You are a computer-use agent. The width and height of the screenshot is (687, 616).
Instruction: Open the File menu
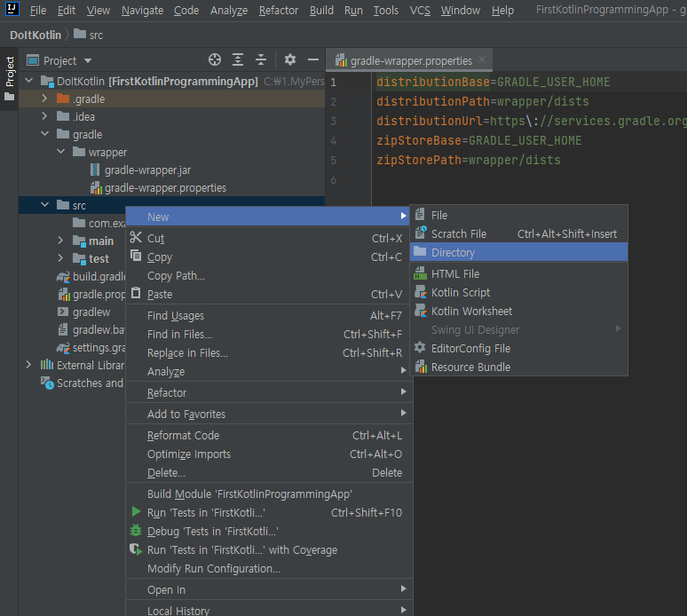37,10
